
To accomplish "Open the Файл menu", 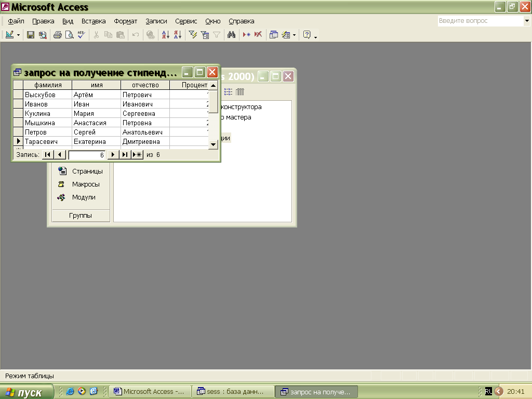I will point(16,21).
